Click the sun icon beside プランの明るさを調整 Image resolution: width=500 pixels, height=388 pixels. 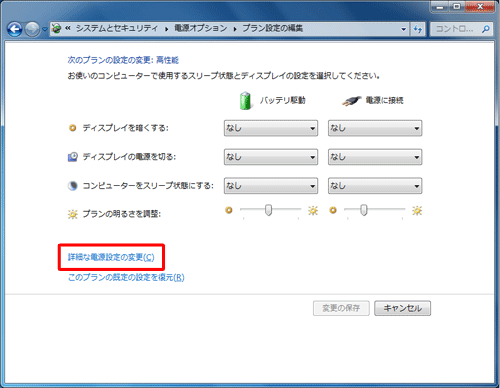[73, 214]
